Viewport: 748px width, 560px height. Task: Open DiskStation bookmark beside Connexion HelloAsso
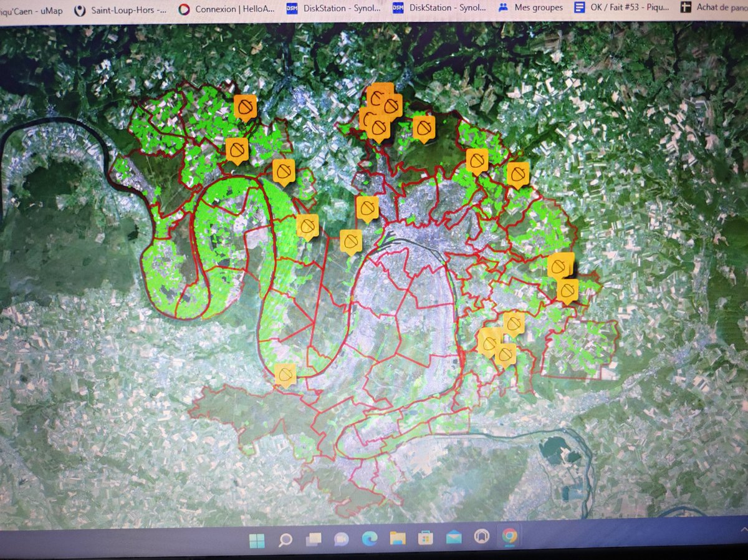point(334,9)
